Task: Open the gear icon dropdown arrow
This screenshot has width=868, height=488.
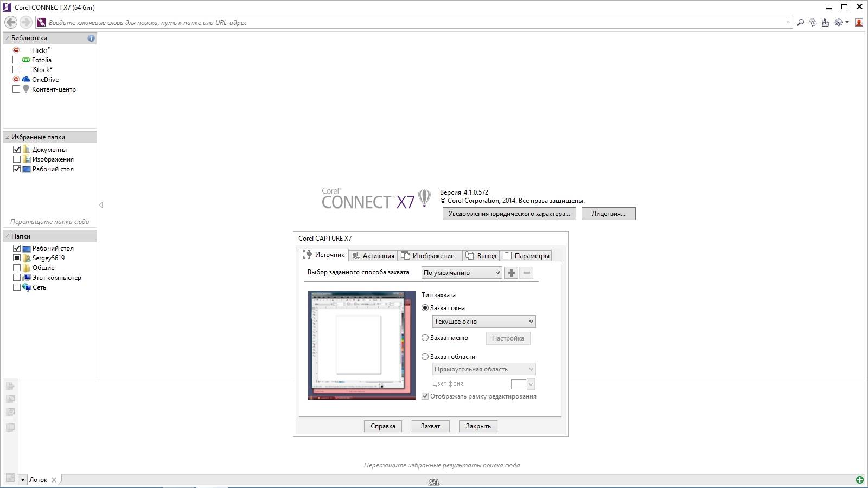Action: (847, 23)
